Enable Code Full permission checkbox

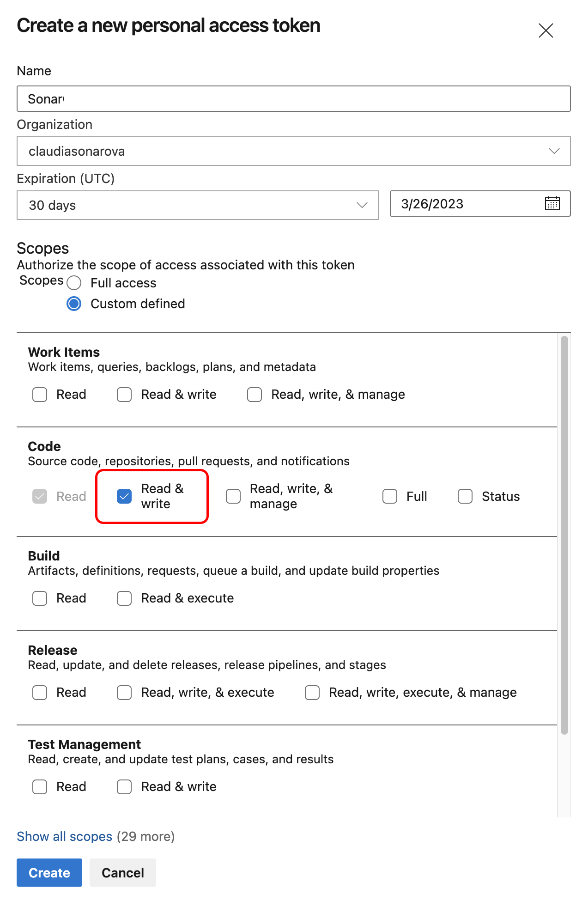[x=390, y=496]
